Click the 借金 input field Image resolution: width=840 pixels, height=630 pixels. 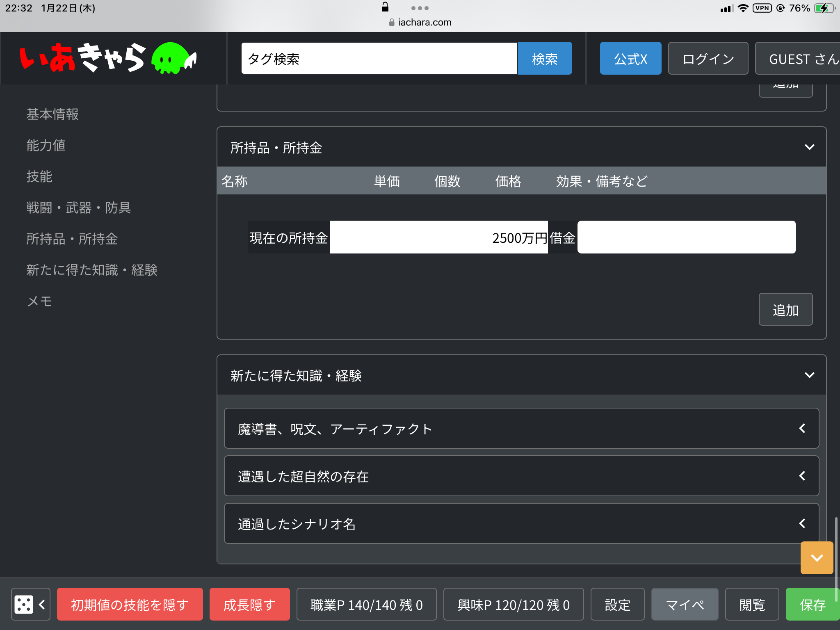686,237
